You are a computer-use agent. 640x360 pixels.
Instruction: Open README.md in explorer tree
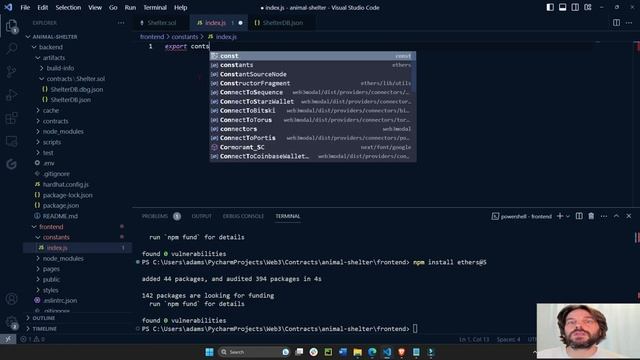(x=60, y=216)
